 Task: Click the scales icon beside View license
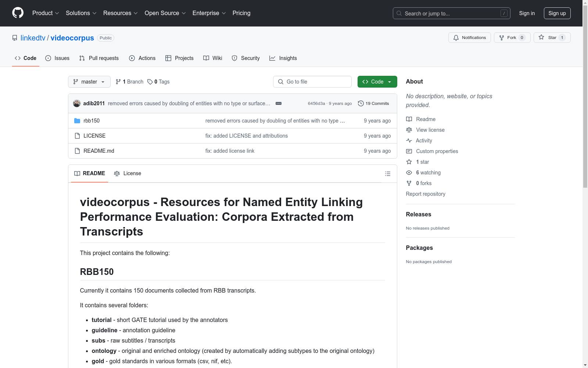(409, 130)
